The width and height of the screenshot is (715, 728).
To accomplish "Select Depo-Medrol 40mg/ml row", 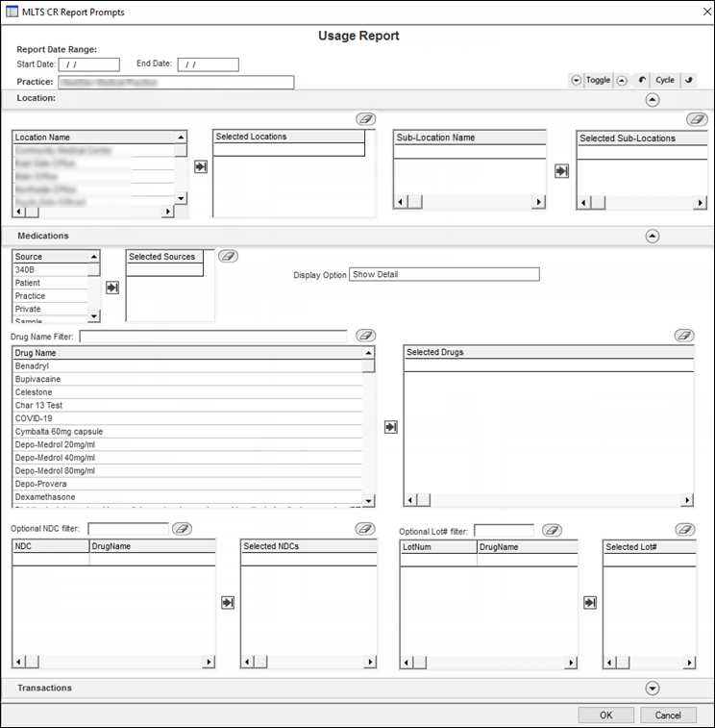I will tap(187, 458).
